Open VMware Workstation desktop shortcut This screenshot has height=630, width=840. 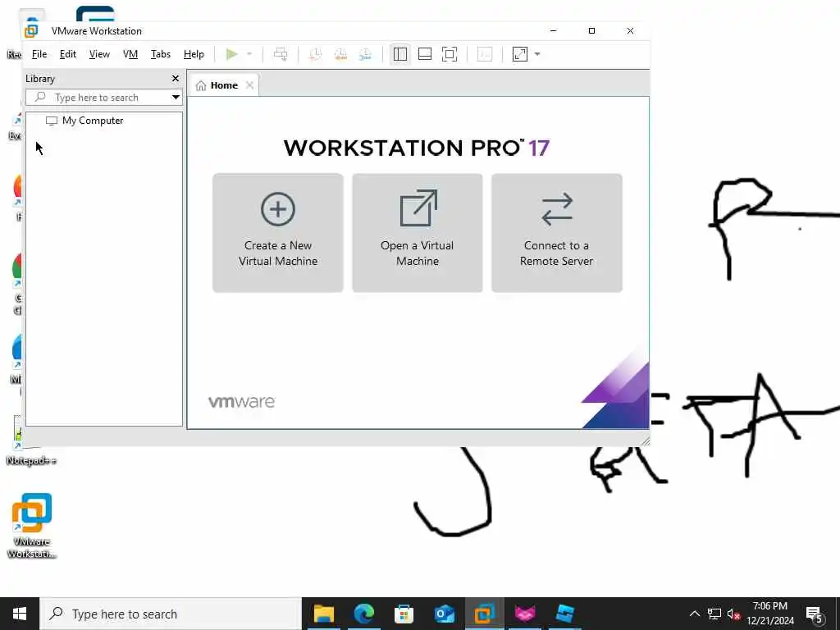pos(32,526)
